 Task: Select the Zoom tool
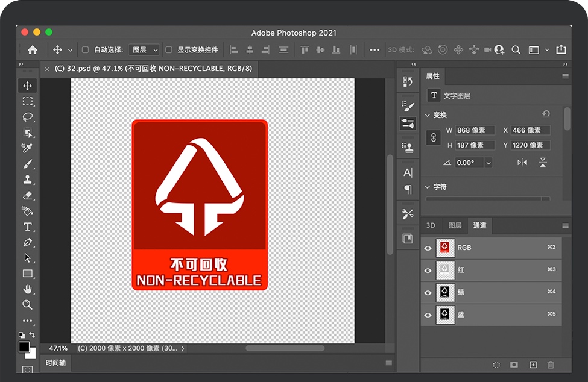click(x=28, y=305)
